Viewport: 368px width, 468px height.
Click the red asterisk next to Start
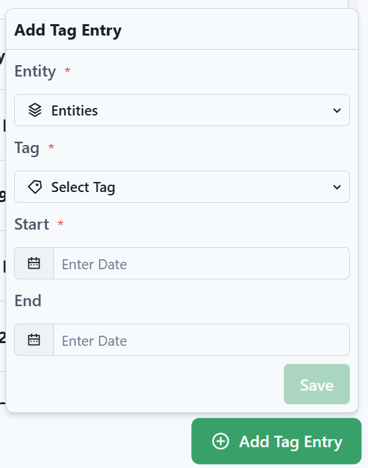click(x=60, y=223)
